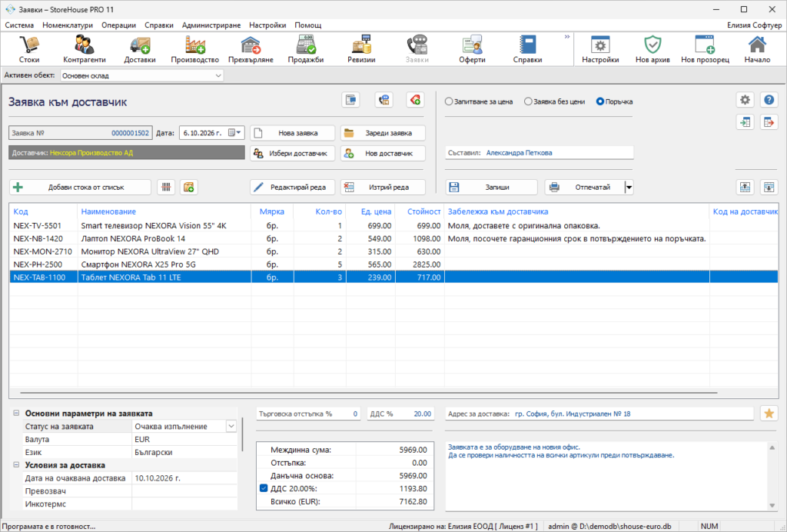Open the Прехвърляне toolbar icon
Screen dimensions: 787x532
coord(251,49)
